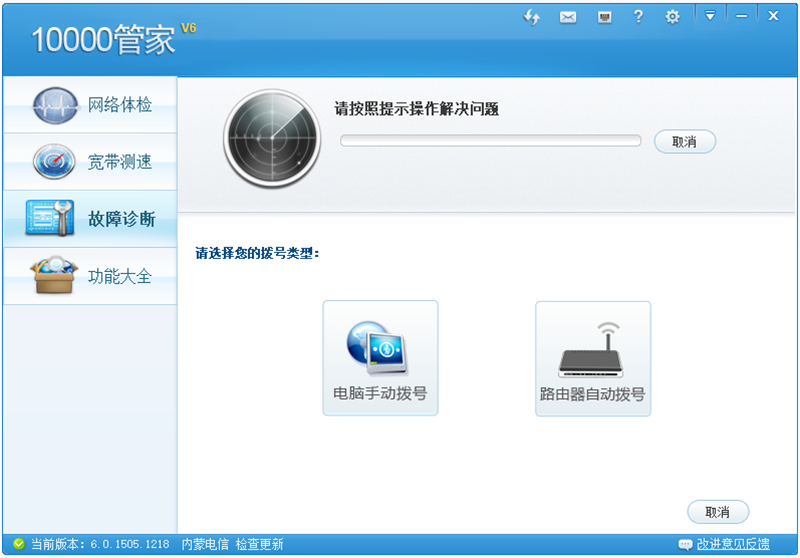Click the feedback speech bubble icon
This screenshot has height=558, width=800.
coord(685,545)
